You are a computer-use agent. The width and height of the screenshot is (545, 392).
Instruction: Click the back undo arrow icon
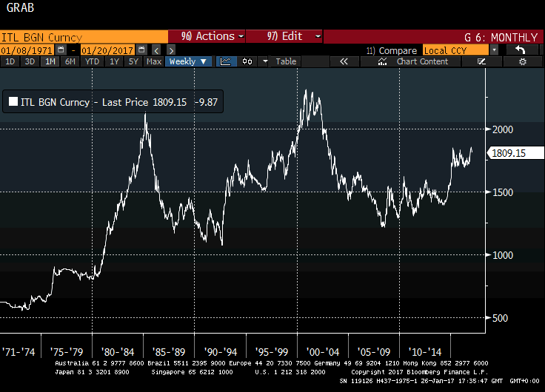(521, 50)
